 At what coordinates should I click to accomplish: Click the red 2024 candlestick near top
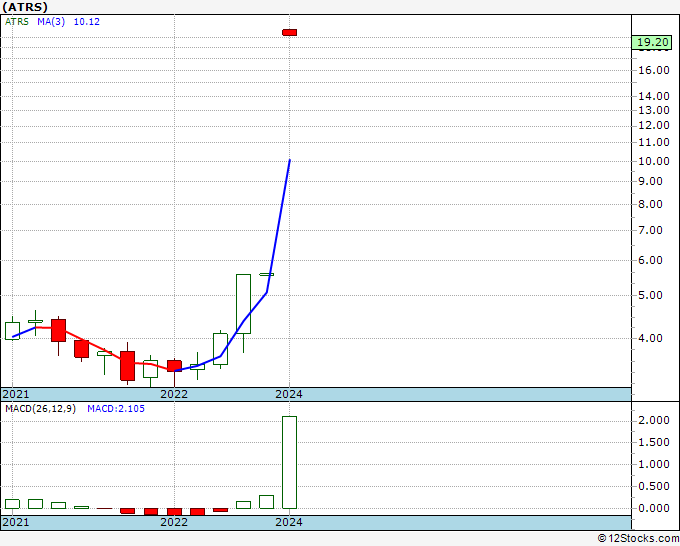click(x=289, y=33)
